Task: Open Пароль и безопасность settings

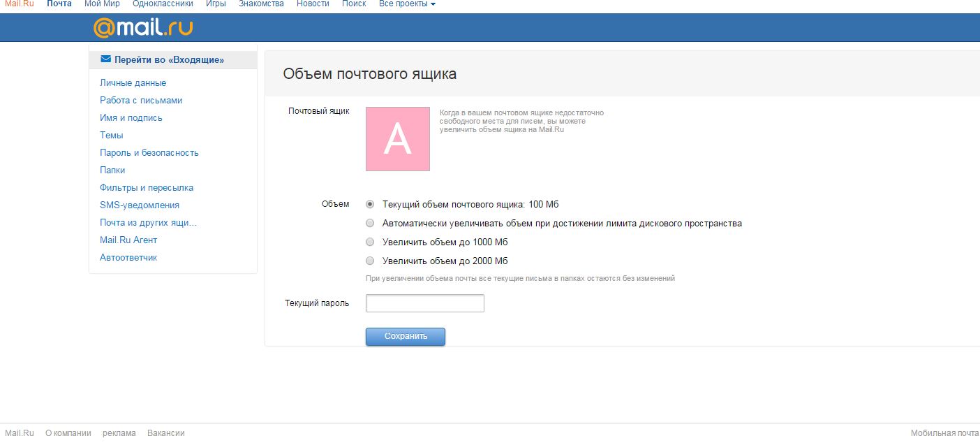Action: (149, 153)
